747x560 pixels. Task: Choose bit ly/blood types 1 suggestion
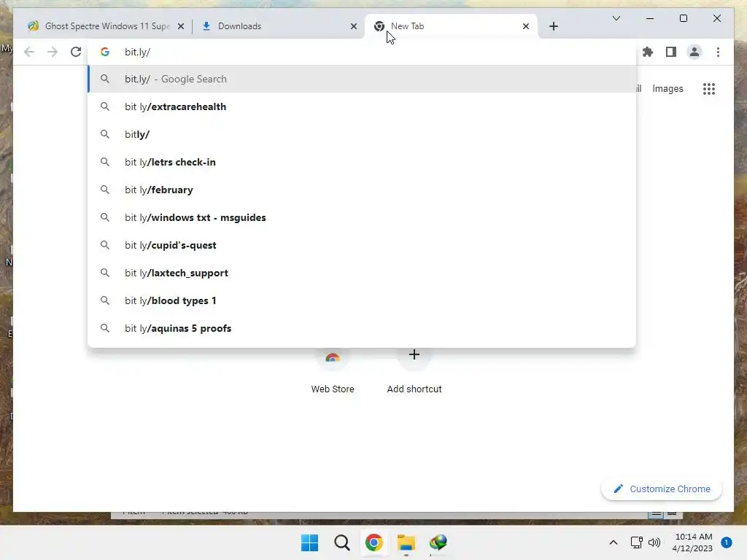[x=362, y=300]
